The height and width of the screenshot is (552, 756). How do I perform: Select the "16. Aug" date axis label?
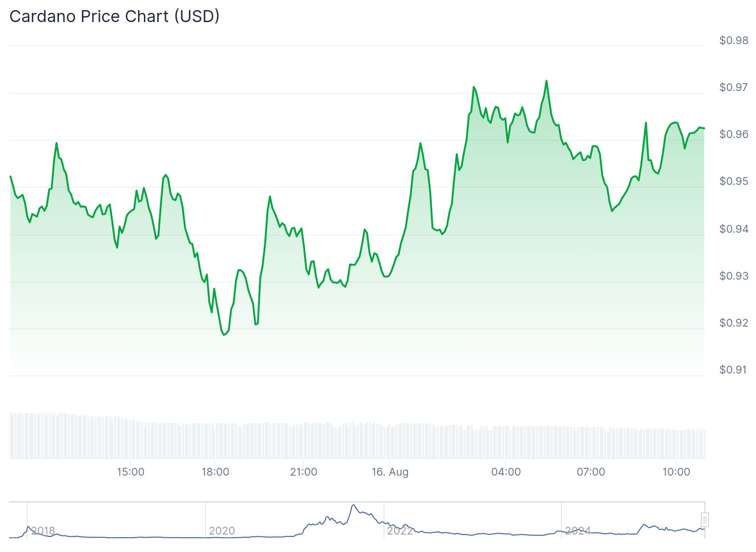390,472
